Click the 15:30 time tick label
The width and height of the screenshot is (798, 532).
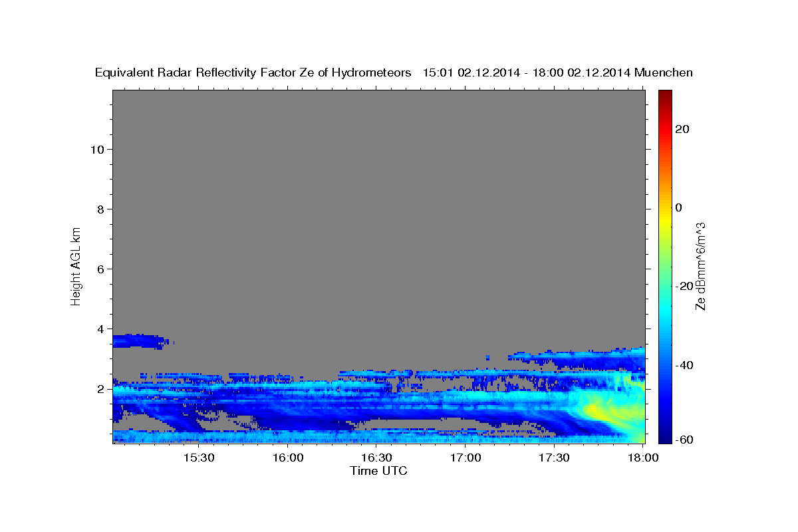[198, 458]
